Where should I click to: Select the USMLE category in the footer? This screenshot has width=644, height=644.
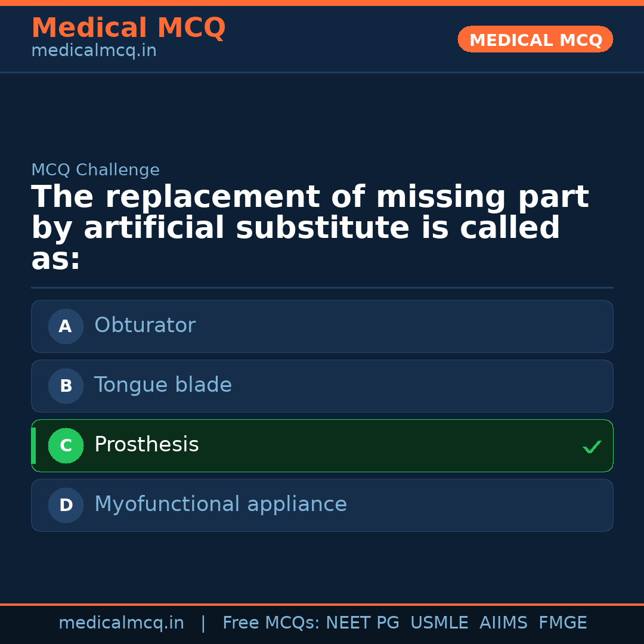point(439,622)
